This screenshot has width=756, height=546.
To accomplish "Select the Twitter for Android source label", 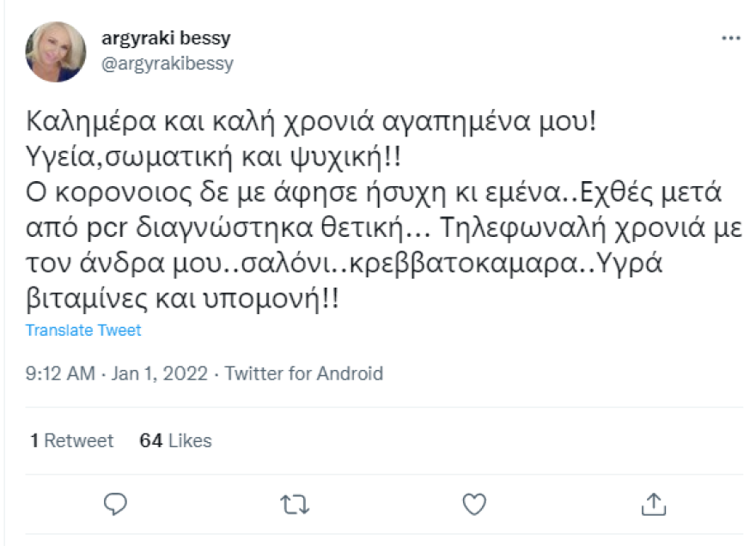I will pyautogui.click(x=306, y=373).
